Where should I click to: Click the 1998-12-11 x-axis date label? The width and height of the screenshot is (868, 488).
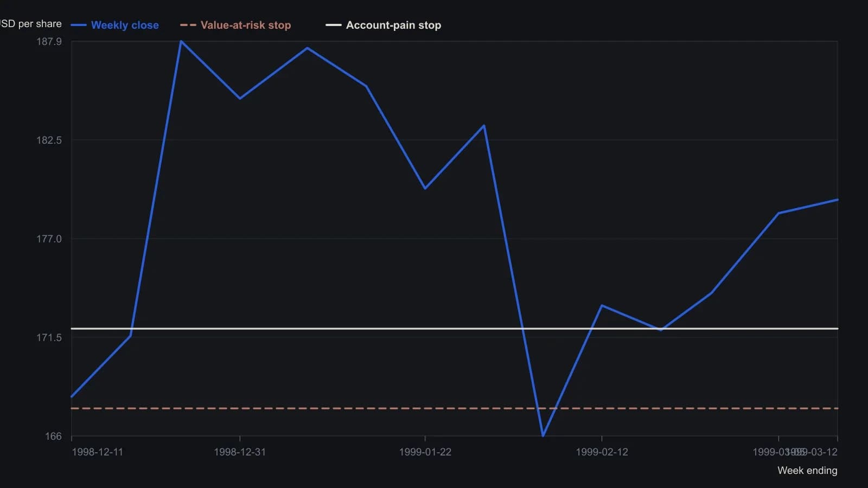[x=98, y=452]
